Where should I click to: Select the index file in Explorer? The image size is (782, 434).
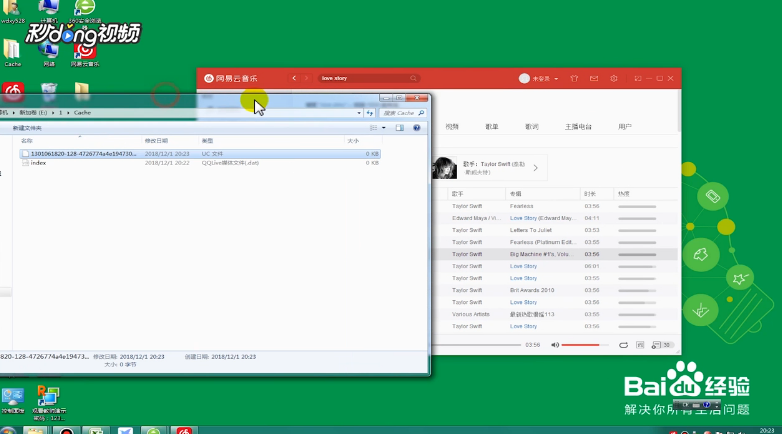tap(200, 163)
